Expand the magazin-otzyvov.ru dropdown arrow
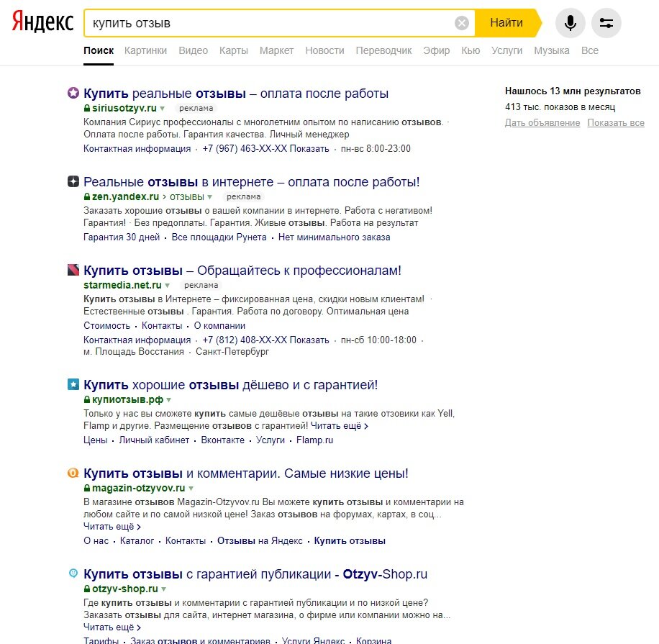Viewport: 659px width, 644px height. [191, 489]
